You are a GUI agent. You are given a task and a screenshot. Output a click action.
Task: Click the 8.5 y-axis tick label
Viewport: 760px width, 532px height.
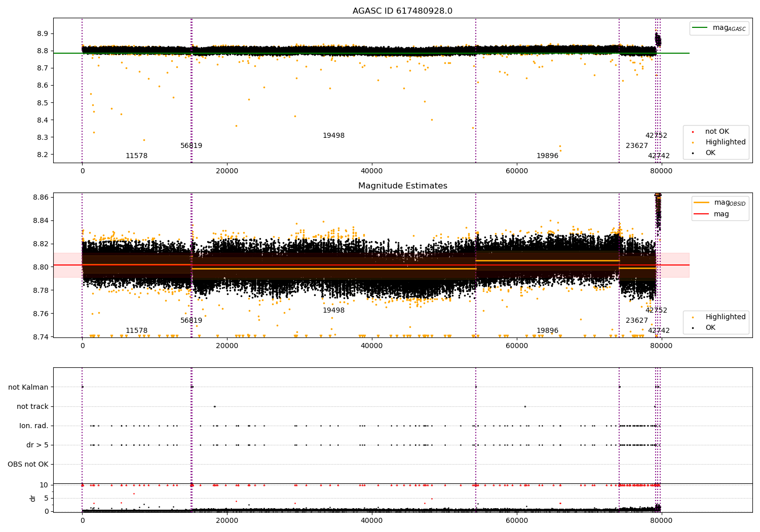(43, 103)
